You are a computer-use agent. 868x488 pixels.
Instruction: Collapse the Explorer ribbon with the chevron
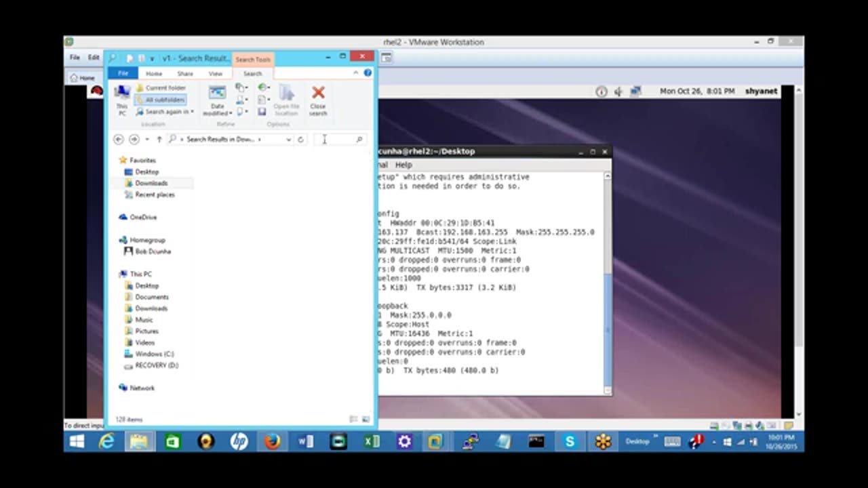pyautogui.click(x=355, y=73)
